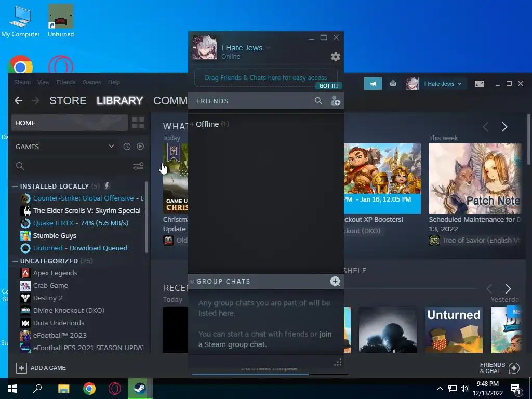Switch to the STORE tab

click(x=68, y=100)
